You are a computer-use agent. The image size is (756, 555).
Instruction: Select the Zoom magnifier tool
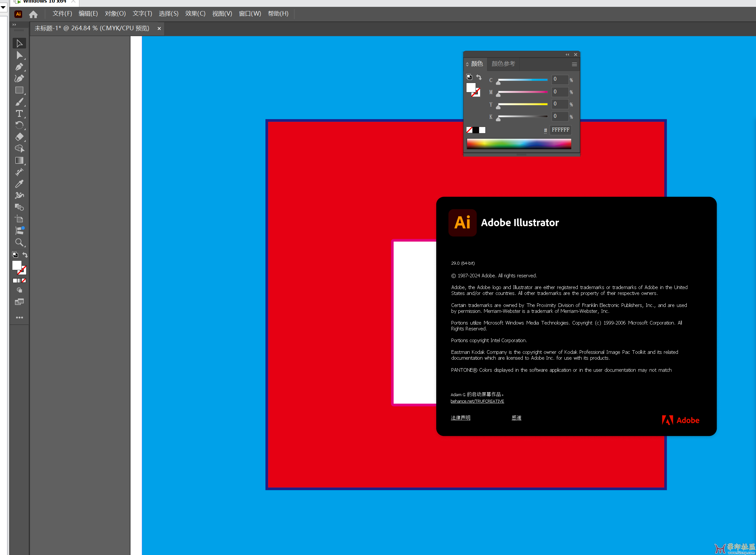(x=19, y=243)
